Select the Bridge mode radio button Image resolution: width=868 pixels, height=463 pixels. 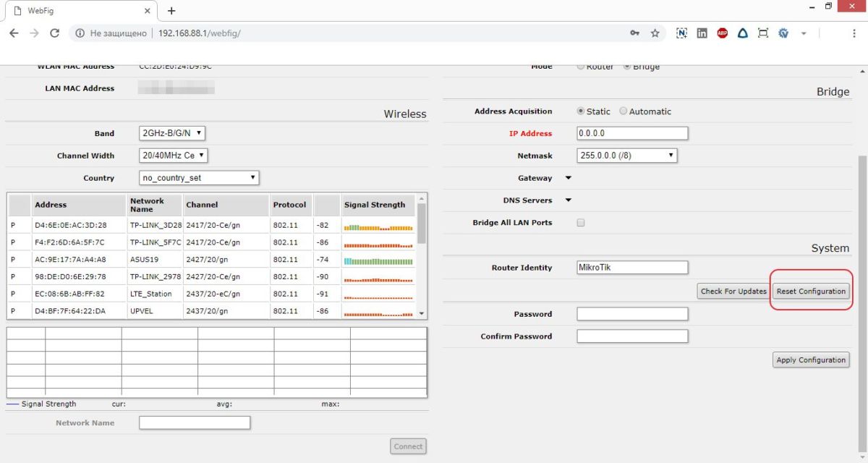626,67
